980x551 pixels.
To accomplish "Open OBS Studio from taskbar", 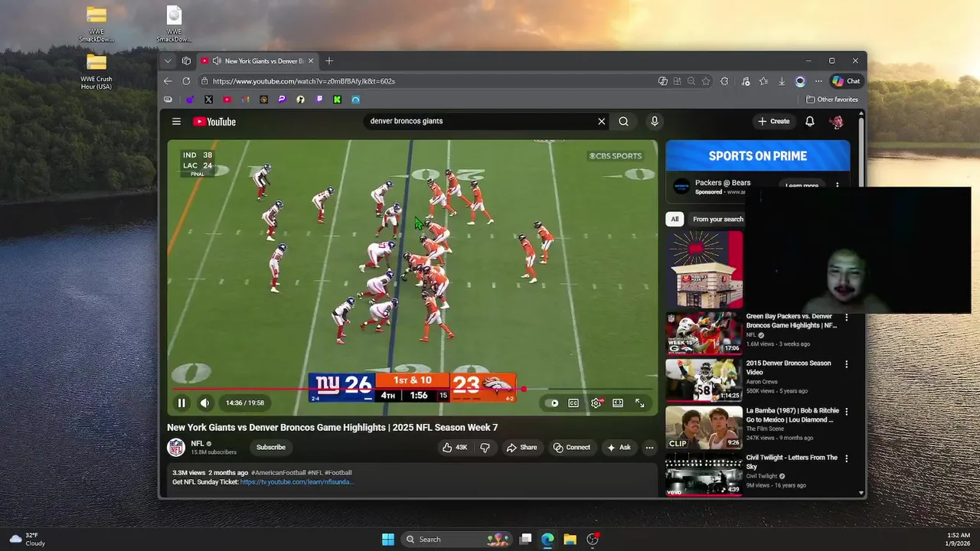I will coord(592,539).
